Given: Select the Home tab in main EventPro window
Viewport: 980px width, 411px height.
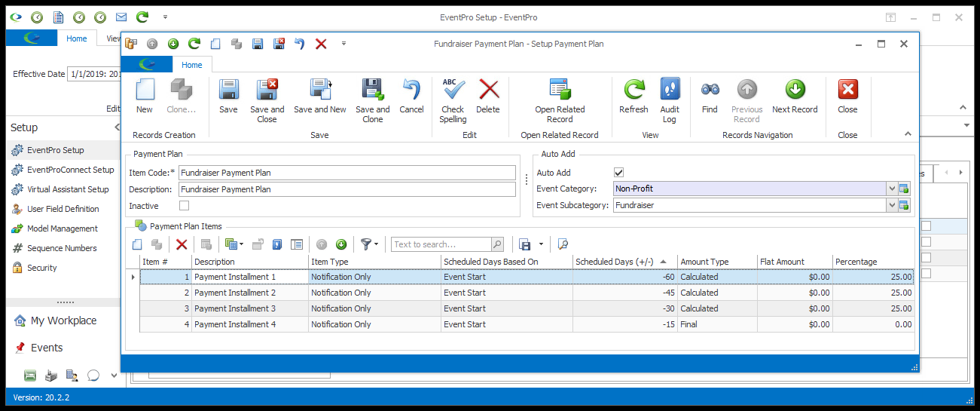Looking at the screenshot, I should [77, 38].
